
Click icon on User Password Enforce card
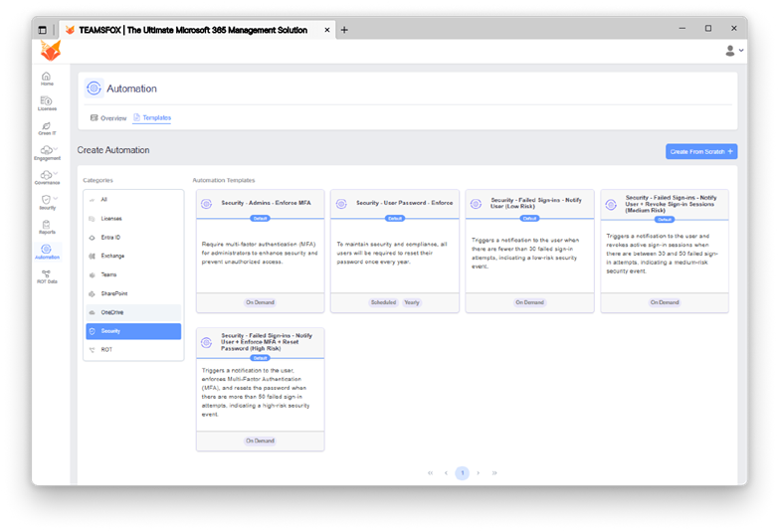tap(341, 204)
